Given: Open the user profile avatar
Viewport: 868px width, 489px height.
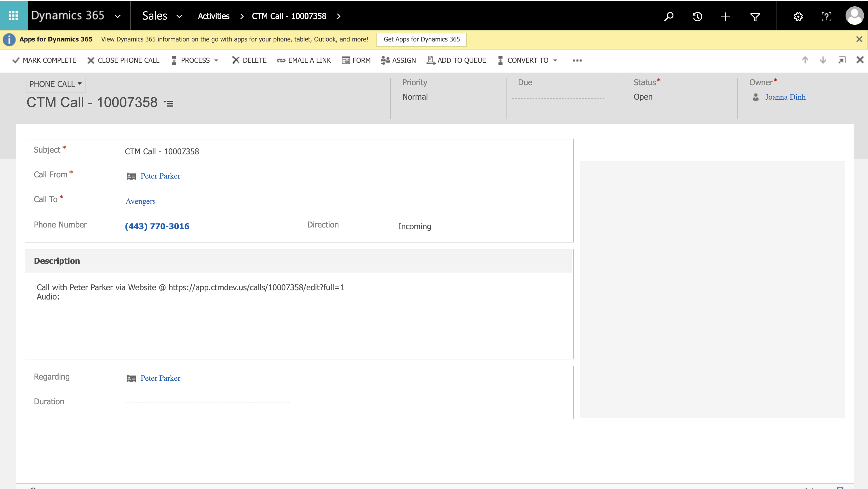Looking at the screenshot, I should point(854,16).
